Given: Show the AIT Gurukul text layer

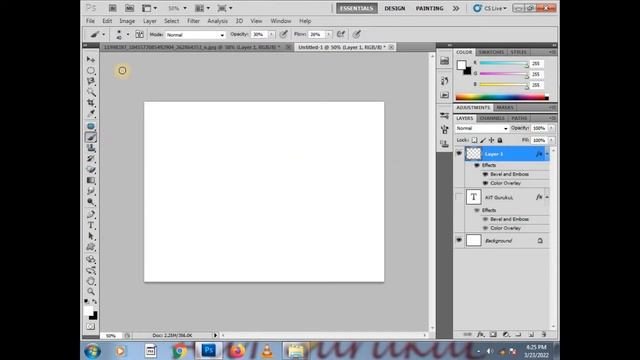Looking at the screenshot, I should coord(459,197).
